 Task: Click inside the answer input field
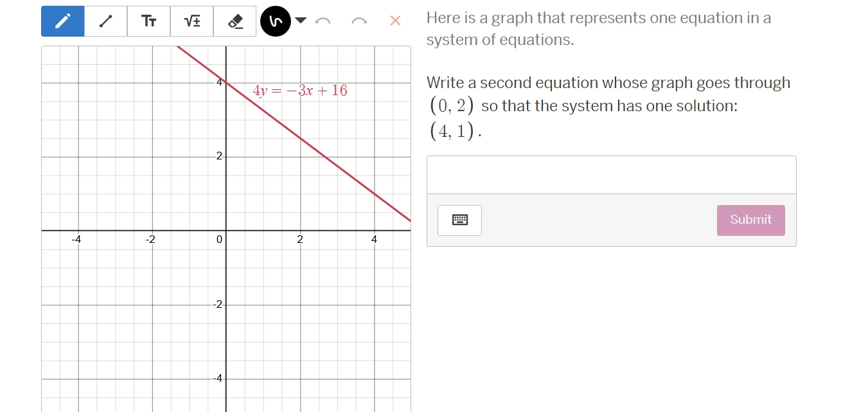point(610,173)
